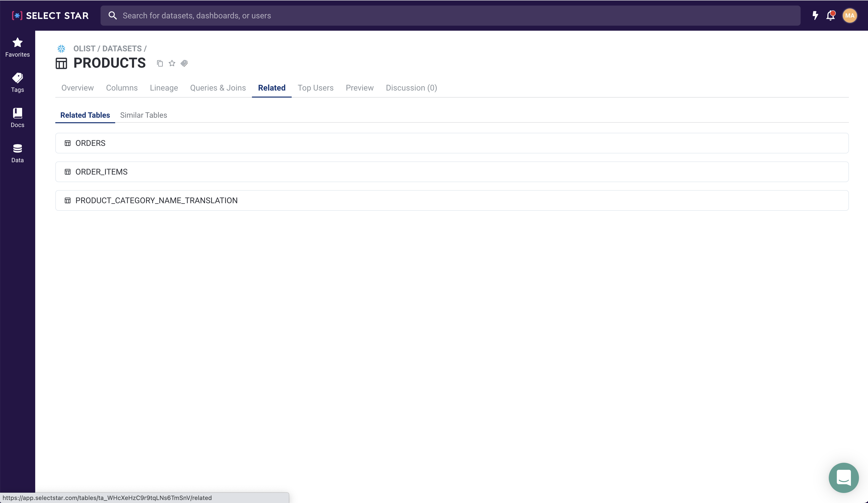The width and height of the screenshot is (868, 503).
Task: Open the notifications bell
Action: [x=831, y=16]
